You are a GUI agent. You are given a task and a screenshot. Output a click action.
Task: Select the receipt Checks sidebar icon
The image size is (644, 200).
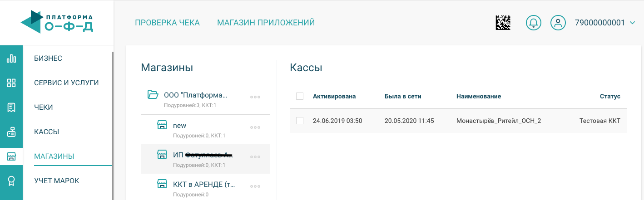tap(11, 107)
